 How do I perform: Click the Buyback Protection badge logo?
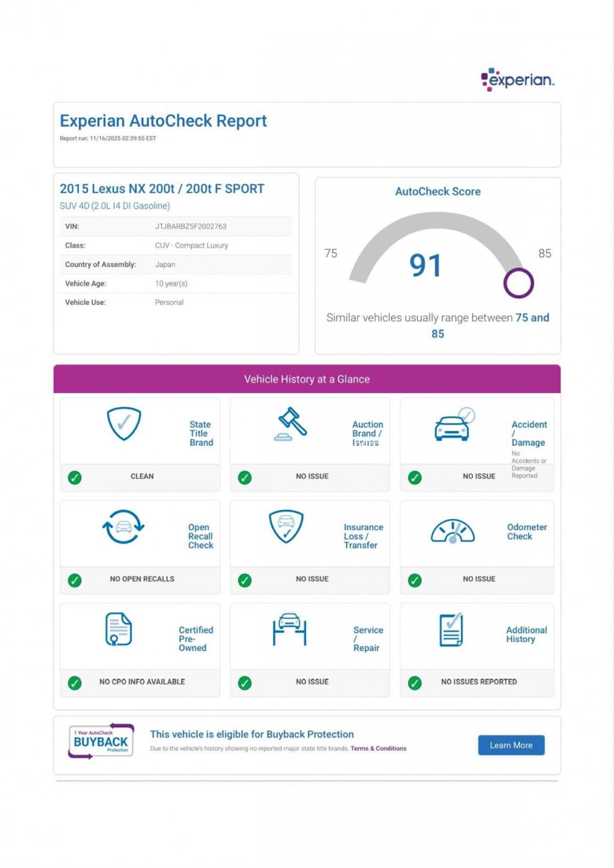pyautogui.click(x=101, y=741)
